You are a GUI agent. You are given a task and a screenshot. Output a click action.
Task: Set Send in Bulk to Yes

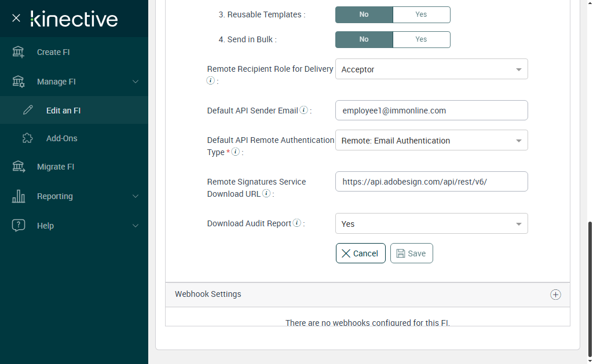coord(421,39)
